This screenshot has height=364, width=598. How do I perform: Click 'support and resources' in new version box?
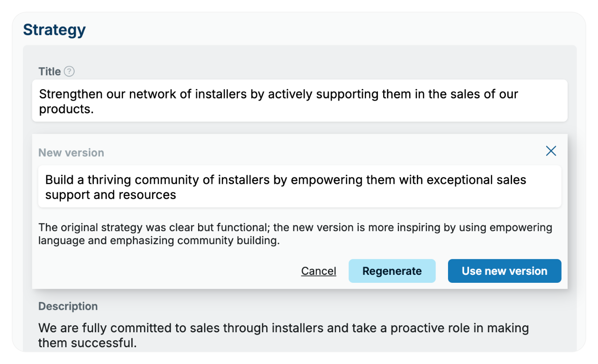pos(111,195)
